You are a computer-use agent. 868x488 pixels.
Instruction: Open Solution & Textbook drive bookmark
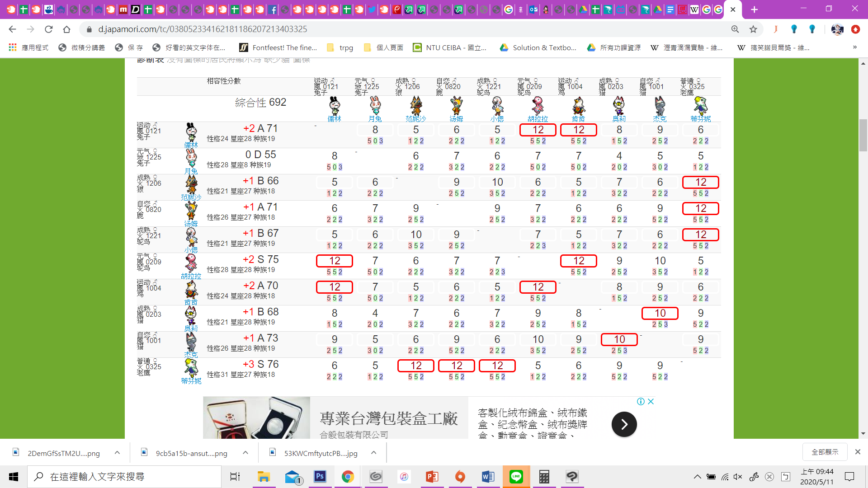coord(538,47)
